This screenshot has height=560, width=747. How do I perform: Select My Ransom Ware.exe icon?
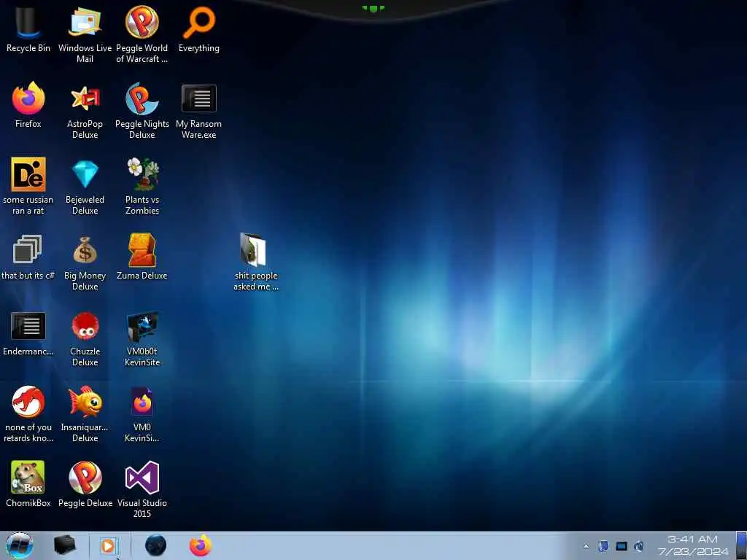(x=198, y=111)
